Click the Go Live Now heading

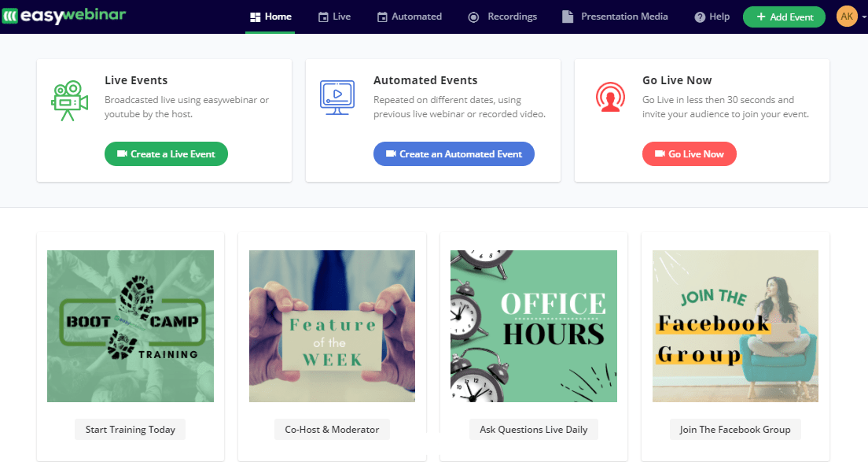coord(677,80)
